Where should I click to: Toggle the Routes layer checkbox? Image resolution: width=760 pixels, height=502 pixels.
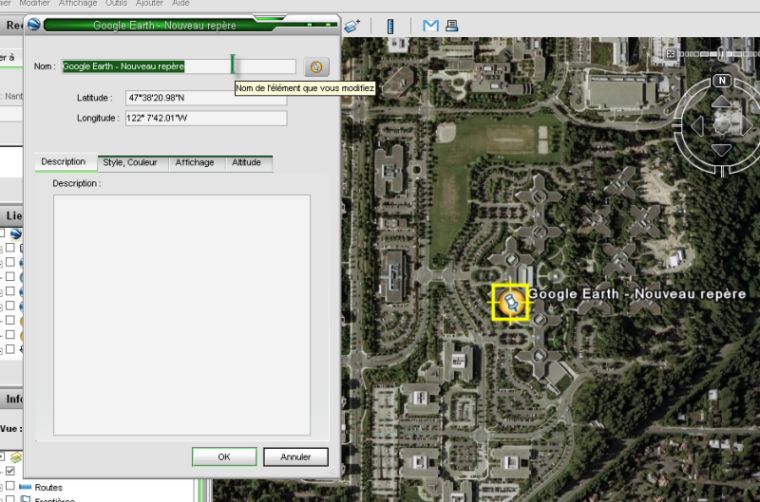(x=10, y=486)
